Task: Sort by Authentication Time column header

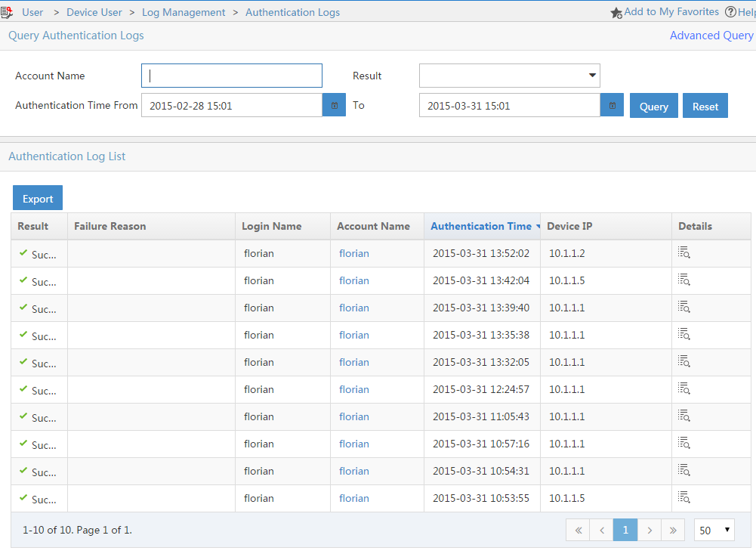Action: tap(481, 226)
